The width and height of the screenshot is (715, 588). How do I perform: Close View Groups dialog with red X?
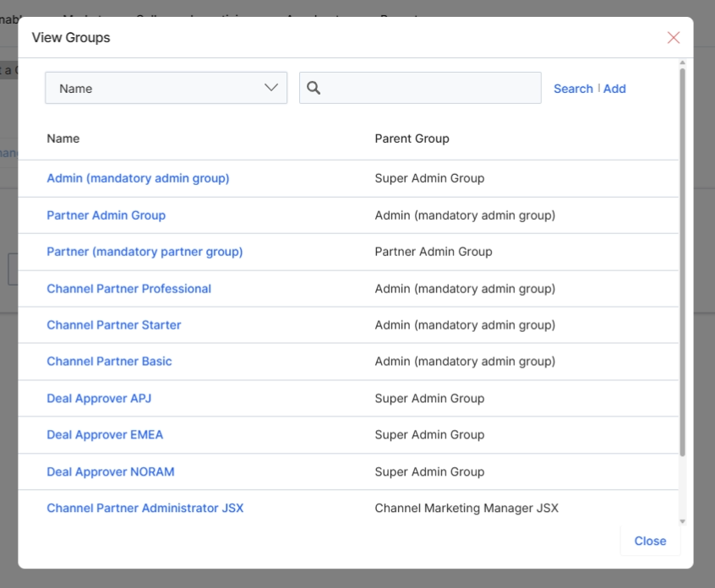pyautogui.click(x=674, y=37)
